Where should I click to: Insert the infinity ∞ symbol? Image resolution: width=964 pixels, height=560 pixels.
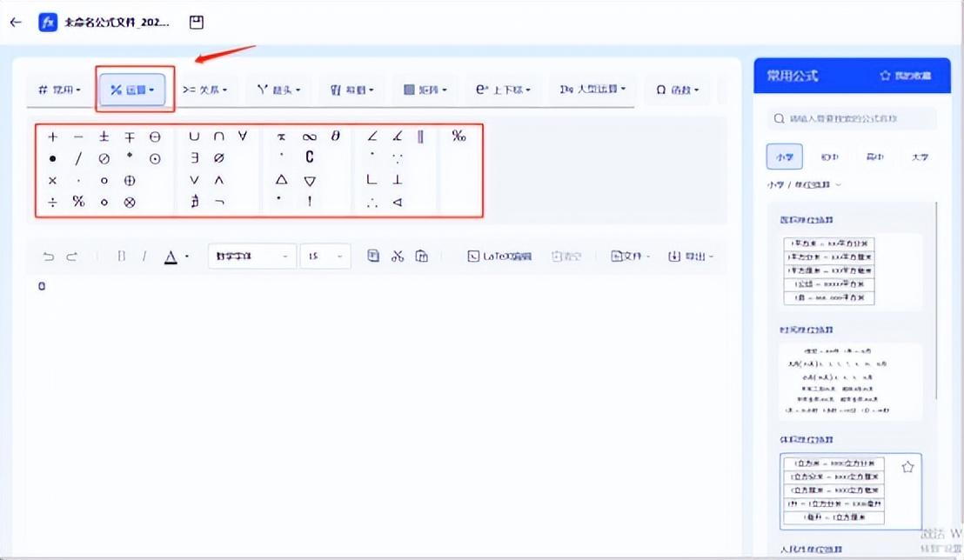pos(309,137)
